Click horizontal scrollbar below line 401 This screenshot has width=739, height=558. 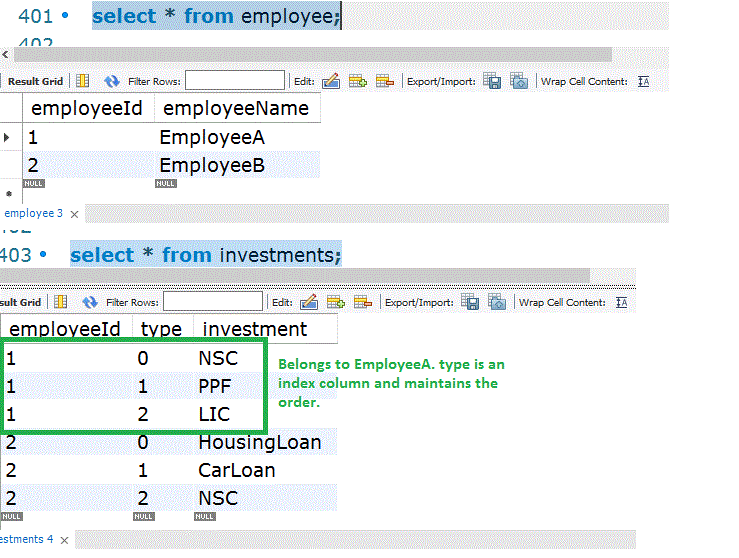click(x=312, y=55)
